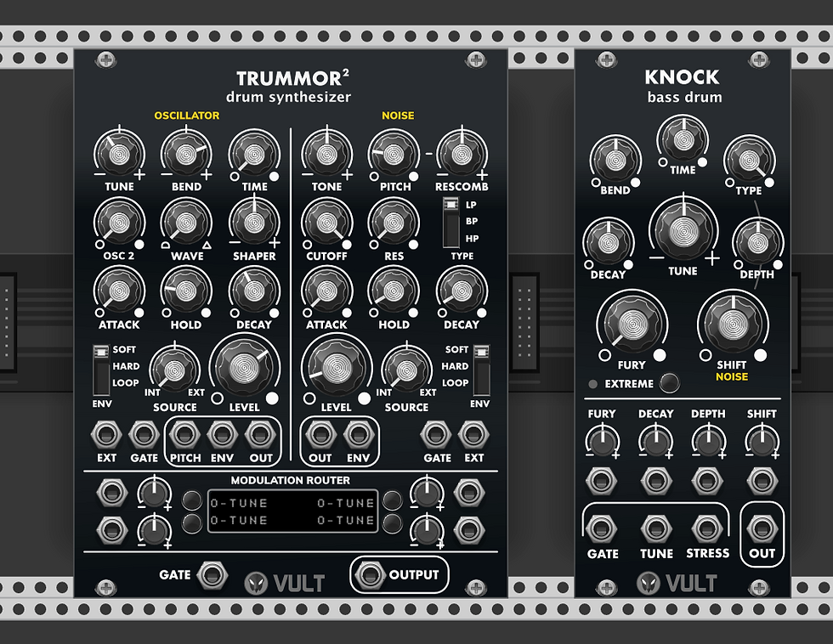Click the noise CUTOFF knob
This screenshot has height=644, width=833.
point(326,223)
